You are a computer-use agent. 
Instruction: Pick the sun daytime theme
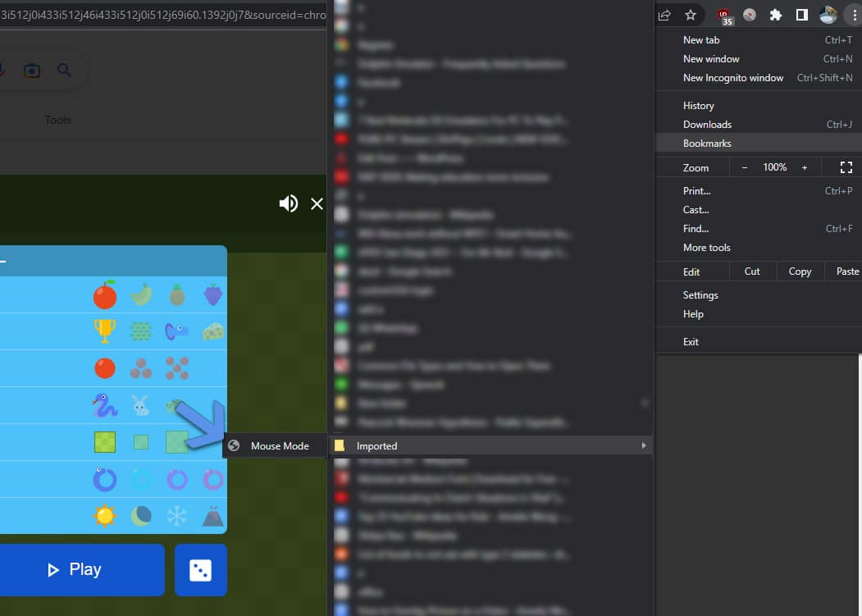[x=105, y=516]
